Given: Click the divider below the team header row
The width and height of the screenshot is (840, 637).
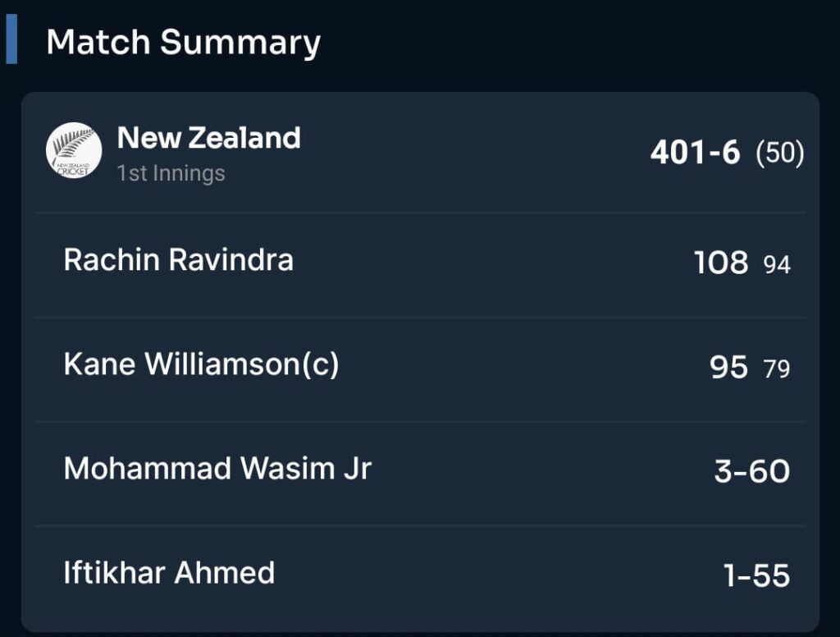Looking at the screenshot, I should (421, 213).
